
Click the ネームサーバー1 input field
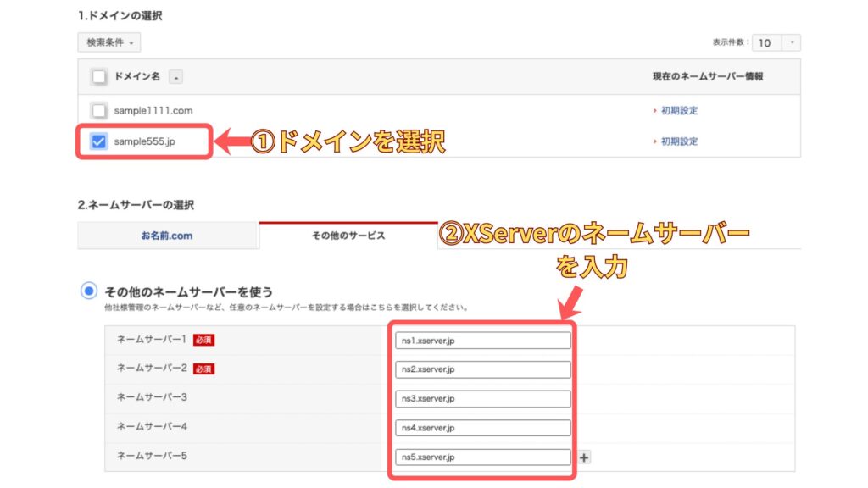tap(483, 341)
